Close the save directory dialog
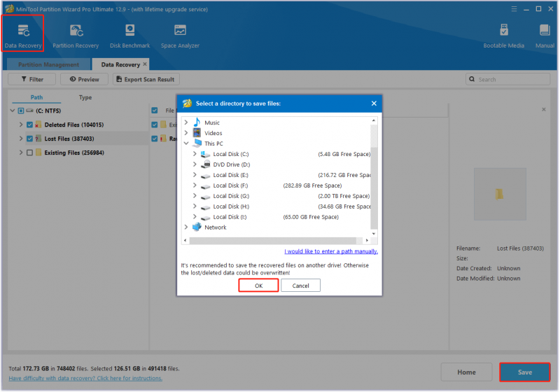 [x=374, y=103]
